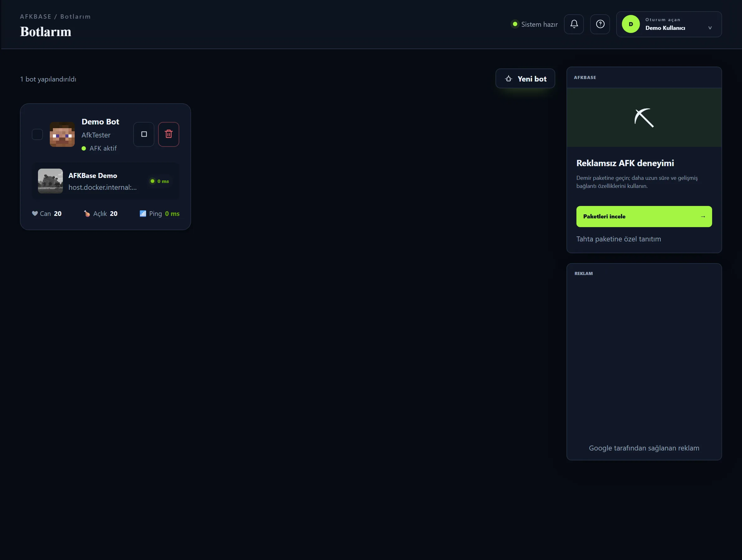Create a new bot with Yeni bot
Image resolution: width=742 pixels, height=560 pixels.
pos(525,79)
